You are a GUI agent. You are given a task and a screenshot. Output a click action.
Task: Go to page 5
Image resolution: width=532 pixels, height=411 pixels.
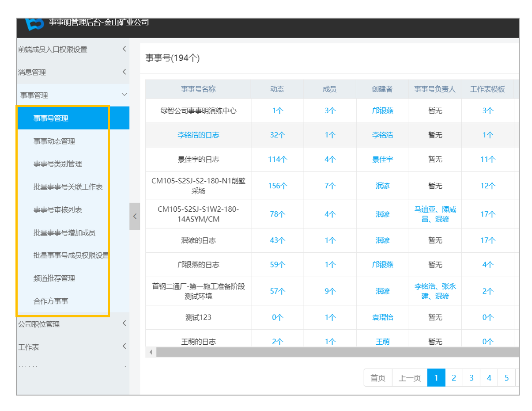click(x=507, y=378)
